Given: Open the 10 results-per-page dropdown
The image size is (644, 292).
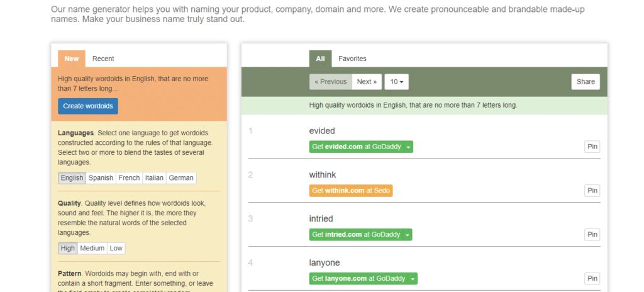Looking at the screenshot, I should 396,82.
